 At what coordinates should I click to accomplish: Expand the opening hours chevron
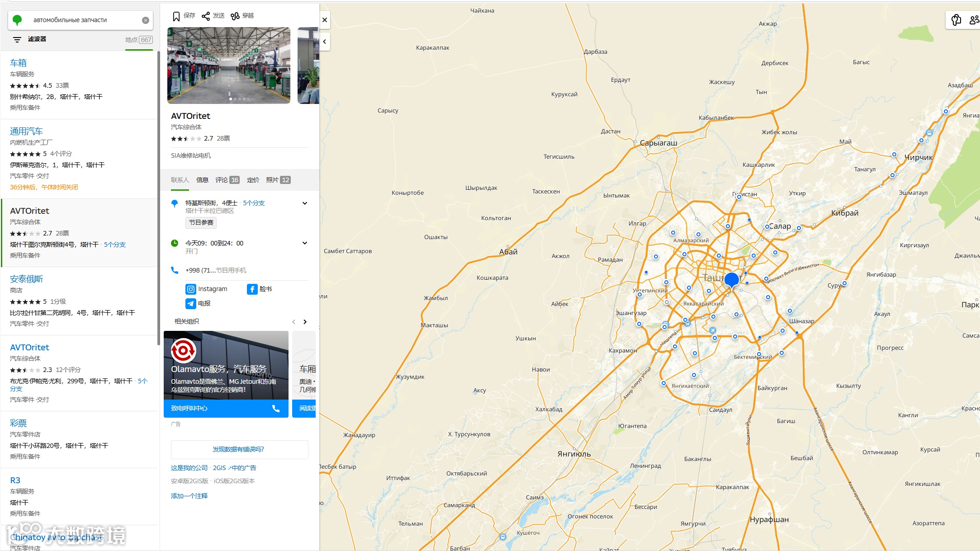[305, 243]
